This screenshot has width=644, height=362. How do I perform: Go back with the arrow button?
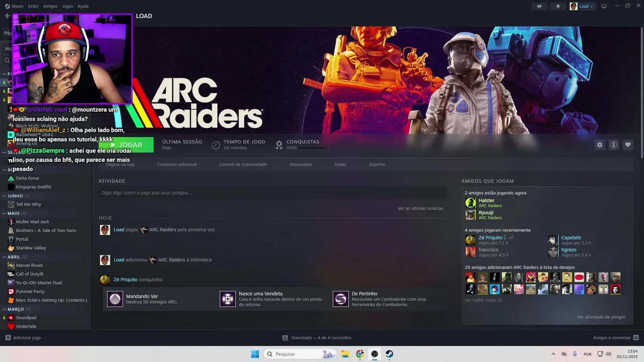click(x=7, y=16)
